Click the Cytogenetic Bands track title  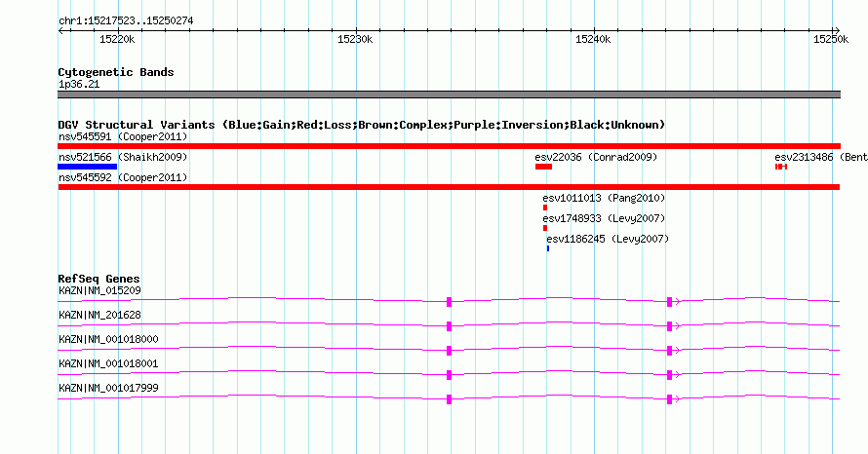(116, 72)
